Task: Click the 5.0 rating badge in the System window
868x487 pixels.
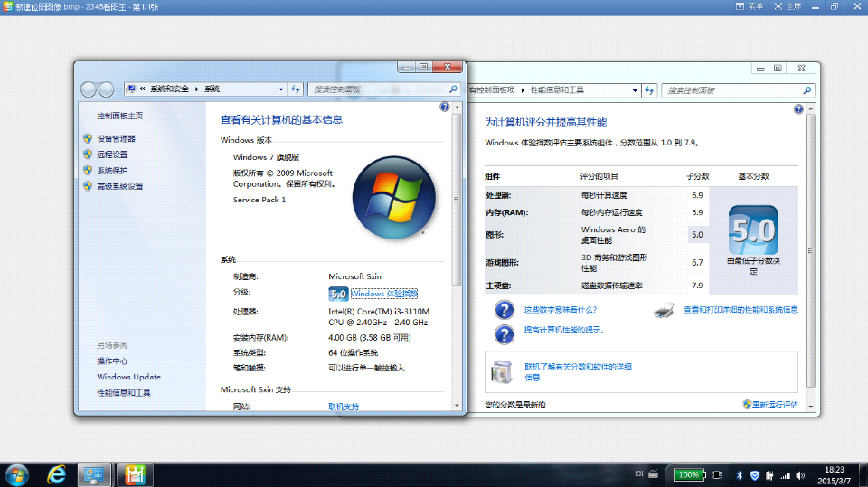Action: click(x=338, y=294)
